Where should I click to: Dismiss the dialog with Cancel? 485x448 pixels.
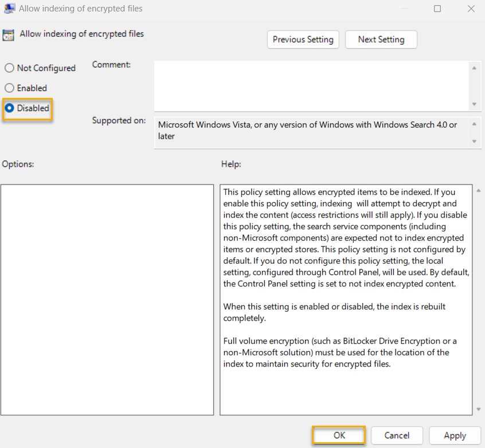click(397, 435)
